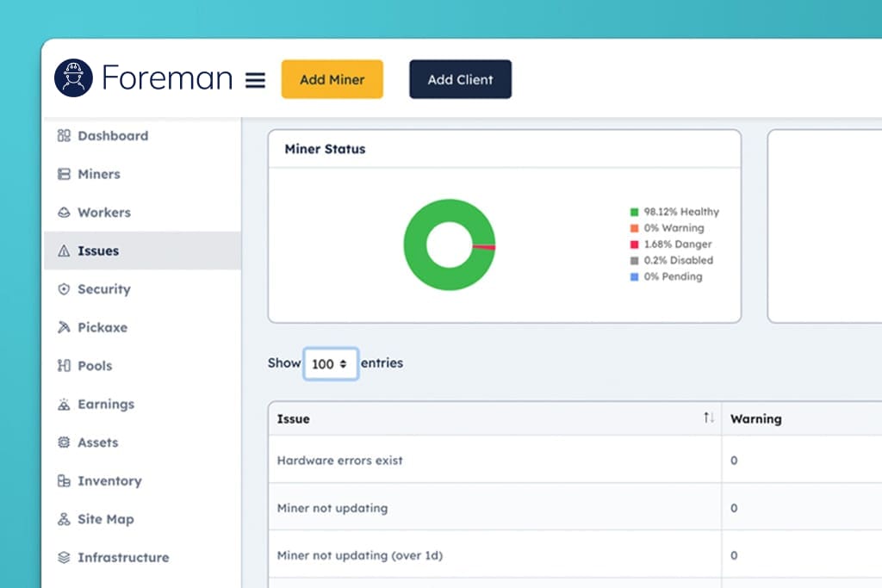The image size is (882, 588).
Task: Click the Security shield icon
Action: pos(64,289)
